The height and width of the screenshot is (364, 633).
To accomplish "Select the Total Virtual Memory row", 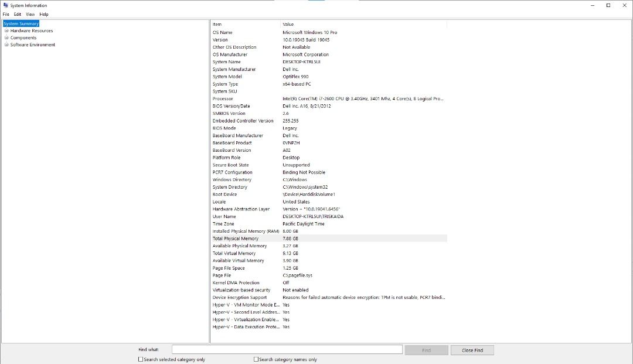I will 329,253.
